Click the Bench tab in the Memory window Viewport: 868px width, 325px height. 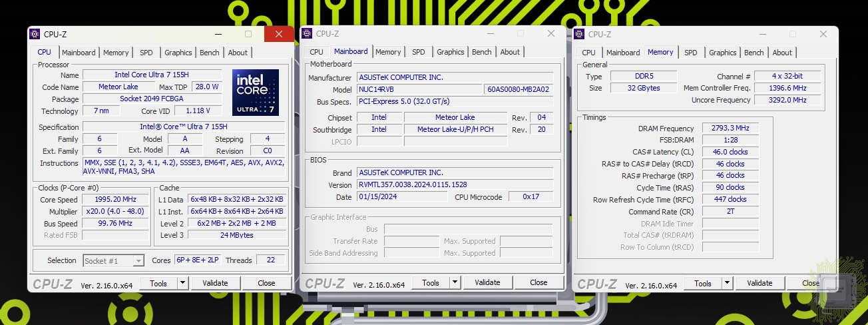click(x=754, y=53)
